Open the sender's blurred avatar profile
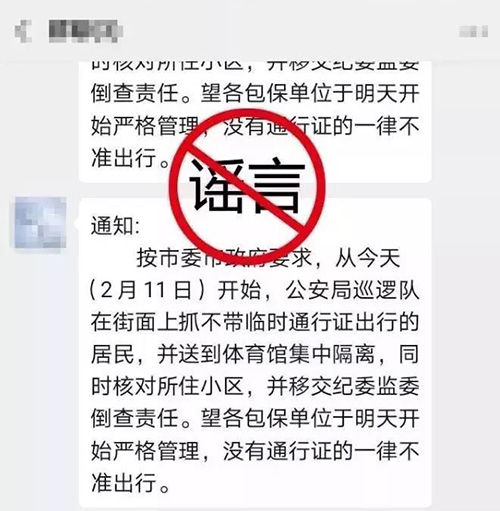Image resolution: width=500 pixels, height=511 pixels. [x=40, y=222]
